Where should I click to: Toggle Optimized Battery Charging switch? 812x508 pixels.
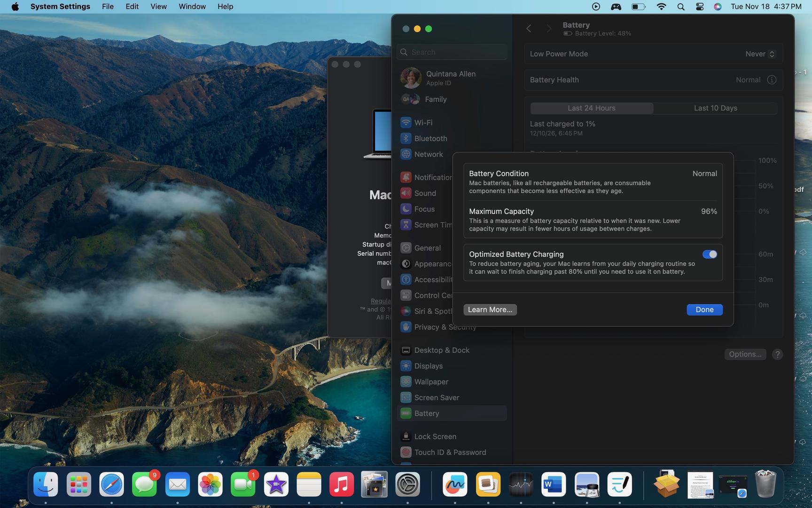[709, 254]
